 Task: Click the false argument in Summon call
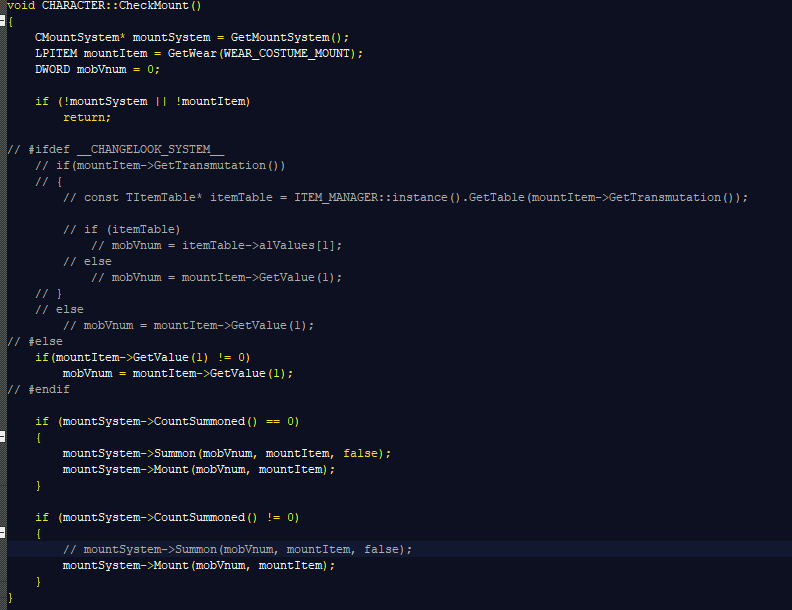coord(360,453)
